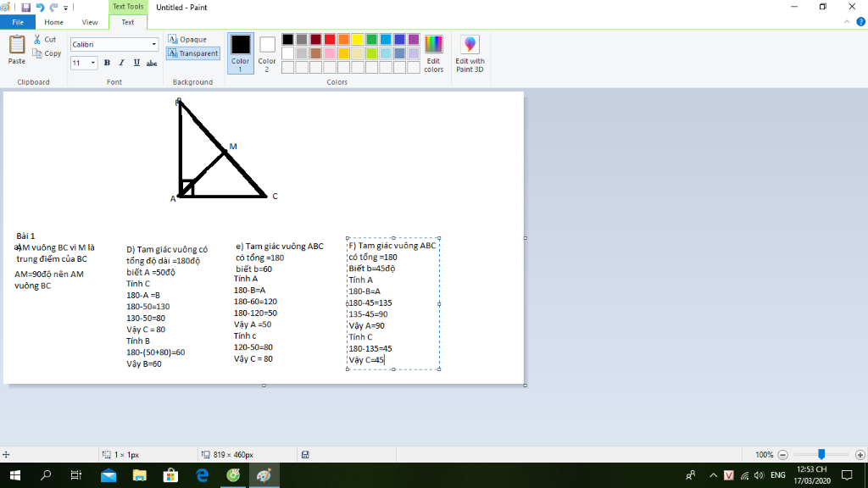Image resolution: width=868 pixels, height=488 pixels.
Task: Pick the red color swatch
Action: click(x=330, y=39)
